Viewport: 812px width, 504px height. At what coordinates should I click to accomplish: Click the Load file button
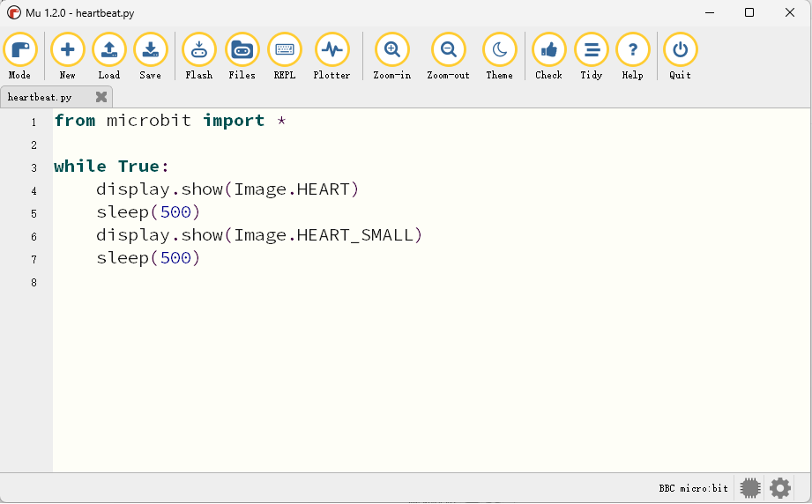108,56
